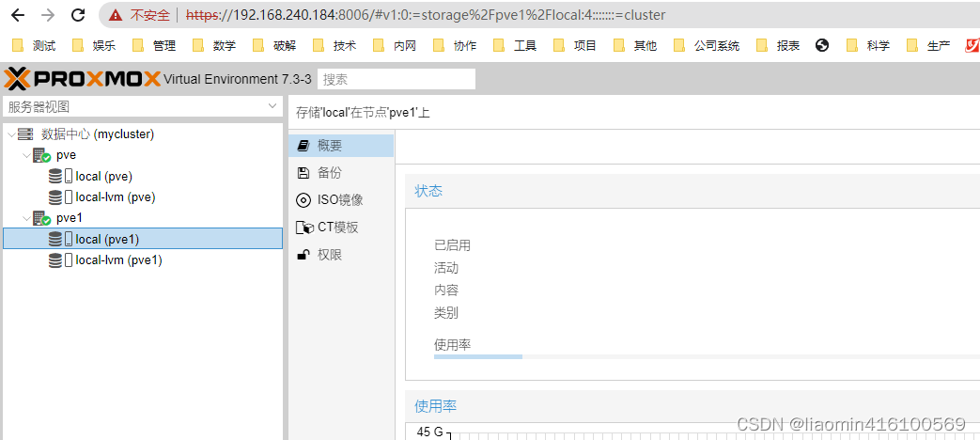
Task: Open the ISO镜像 tab
Action: coord(341,200)
